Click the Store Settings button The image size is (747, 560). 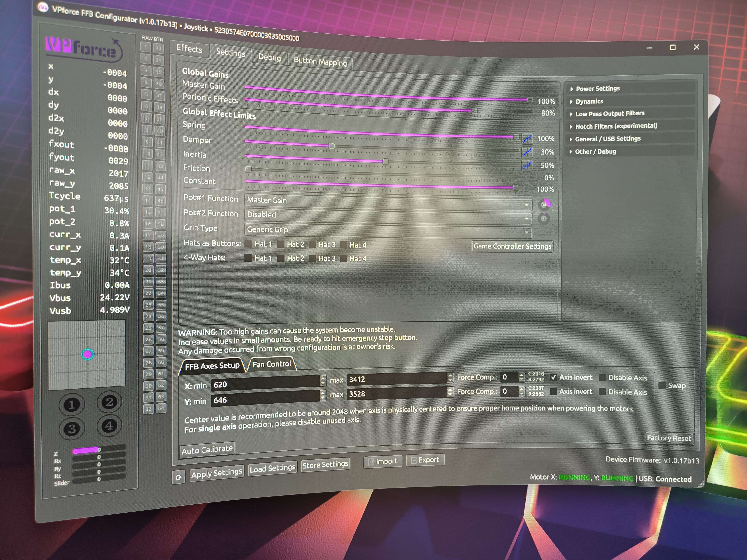tap(325, 465)
